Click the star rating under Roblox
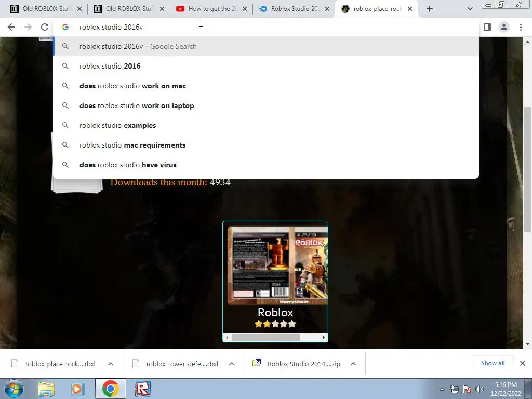Screen dimensions: 532x399 275,324
